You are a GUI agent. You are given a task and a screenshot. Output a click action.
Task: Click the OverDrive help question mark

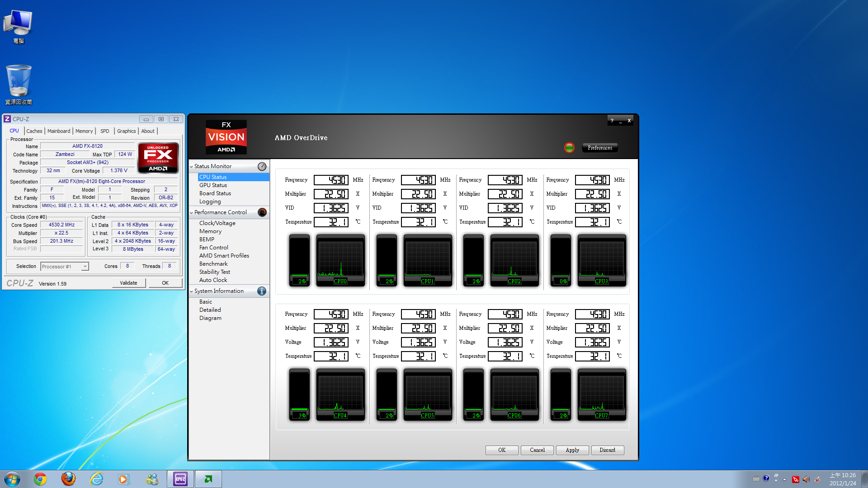pos(612,121)
